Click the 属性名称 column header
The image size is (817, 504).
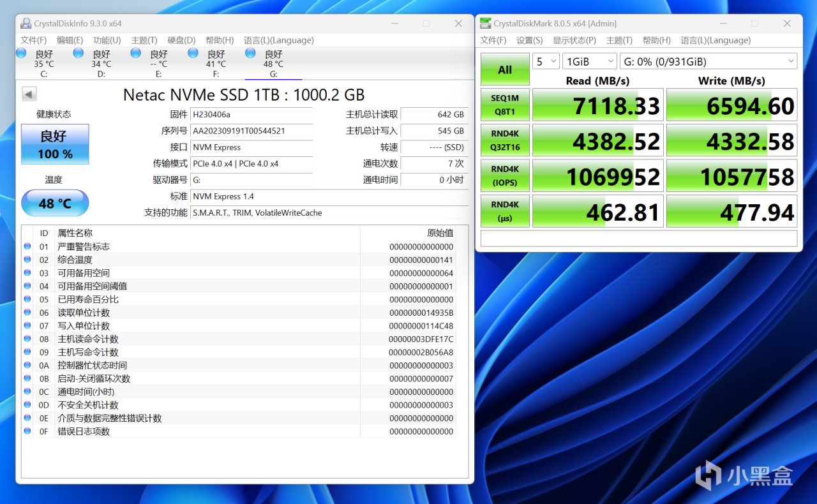pyautogui.click(x=75, y=233)
